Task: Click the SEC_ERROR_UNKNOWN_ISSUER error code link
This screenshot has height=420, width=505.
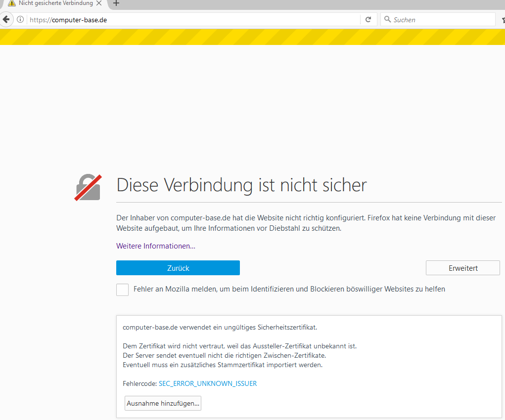Action: pos(208,383)
